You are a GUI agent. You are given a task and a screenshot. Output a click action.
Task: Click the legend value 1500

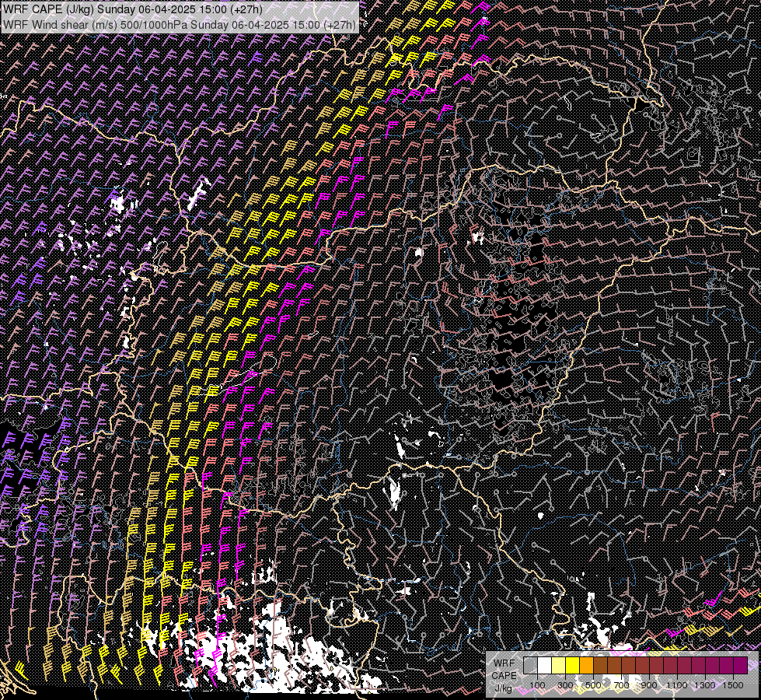coord(733,685)
